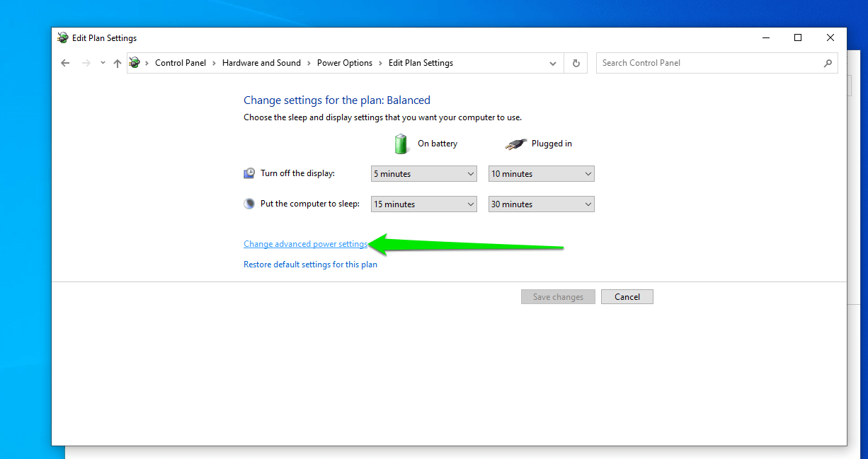Open display timeout dropdown for Plugged in
This screenshot has height=459, width=868.
[x=541, y=174]
